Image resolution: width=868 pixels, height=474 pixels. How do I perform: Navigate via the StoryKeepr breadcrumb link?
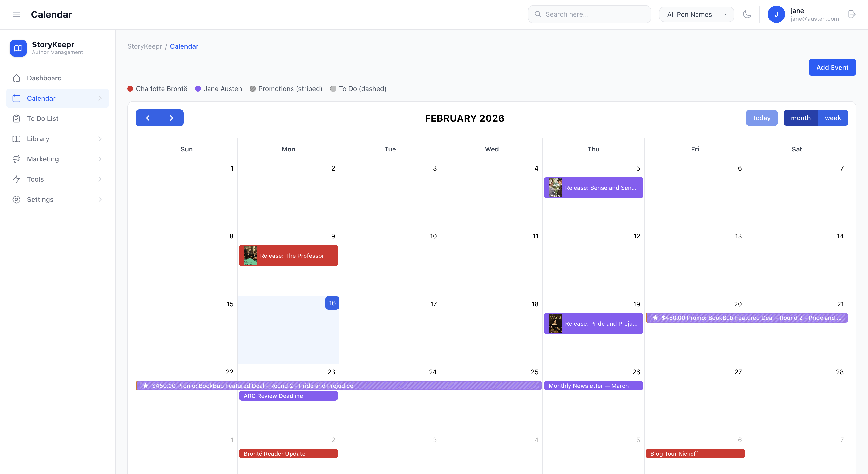coord(145,46)
